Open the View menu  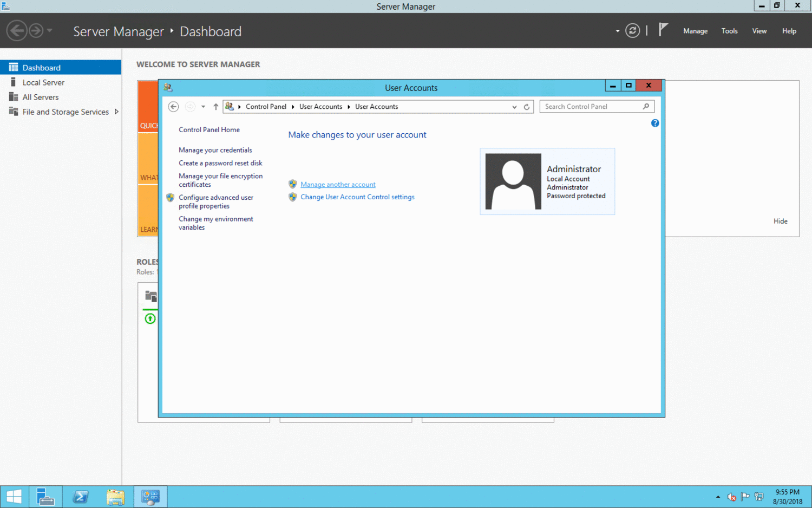pyautogui.click(x=759, y=31)
